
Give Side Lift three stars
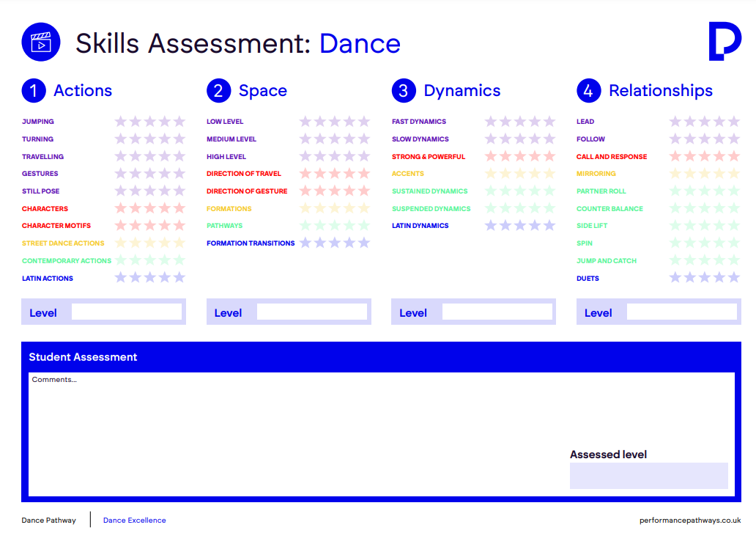[x=705, y=225]
